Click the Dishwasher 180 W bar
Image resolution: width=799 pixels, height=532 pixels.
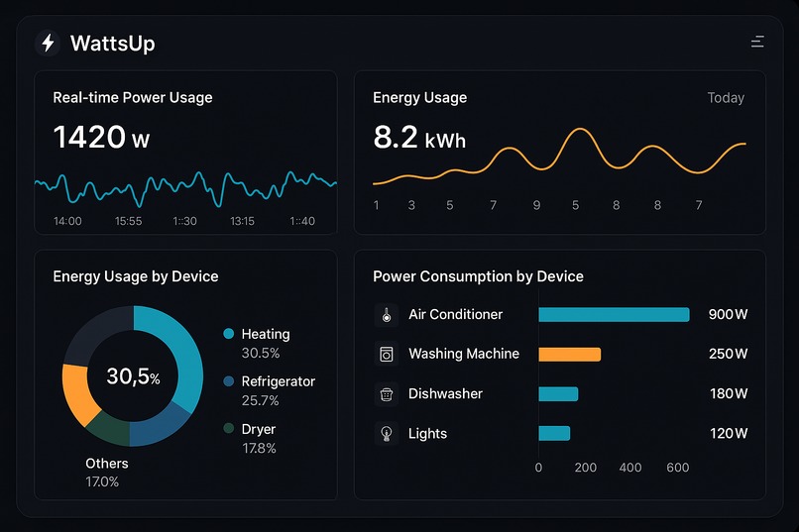tap(558, 394)
